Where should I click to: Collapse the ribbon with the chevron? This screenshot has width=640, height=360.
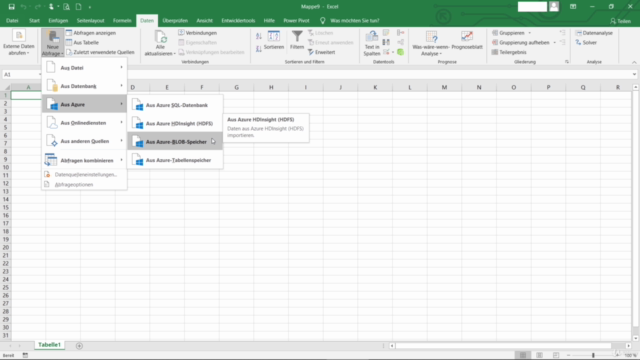point(634,62)
